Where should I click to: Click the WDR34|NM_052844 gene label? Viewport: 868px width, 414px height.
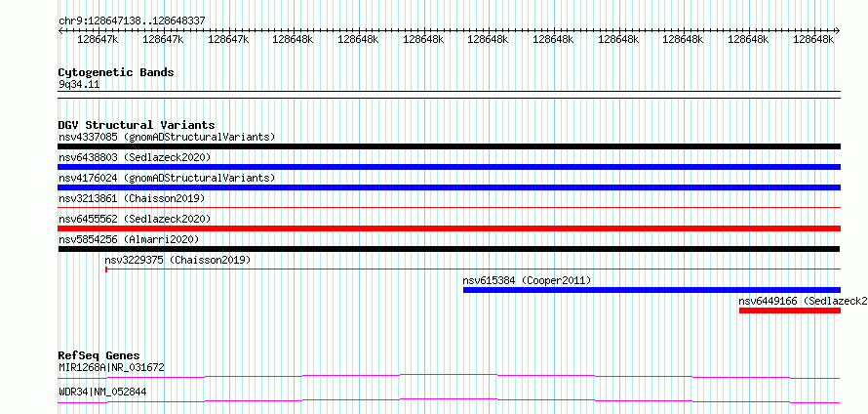(102, 393)
